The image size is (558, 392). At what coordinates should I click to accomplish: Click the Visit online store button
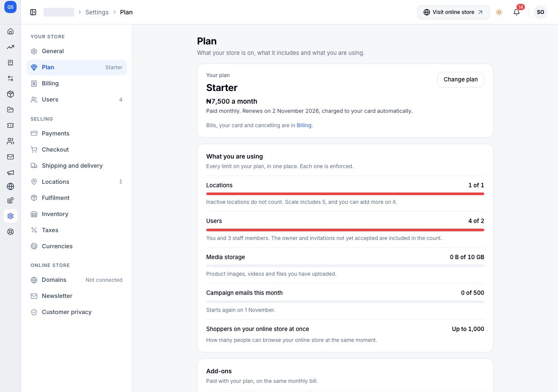click(453, 12)
